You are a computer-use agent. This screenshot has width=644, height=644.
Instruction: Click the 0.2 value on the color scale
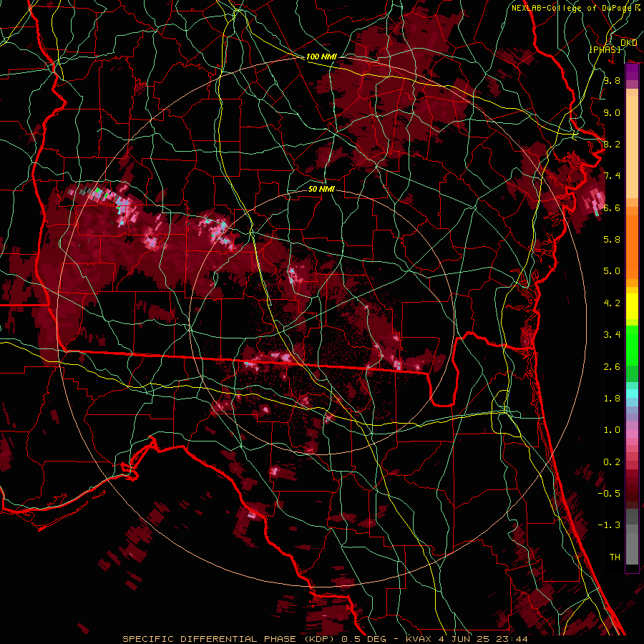click(612, 462)
